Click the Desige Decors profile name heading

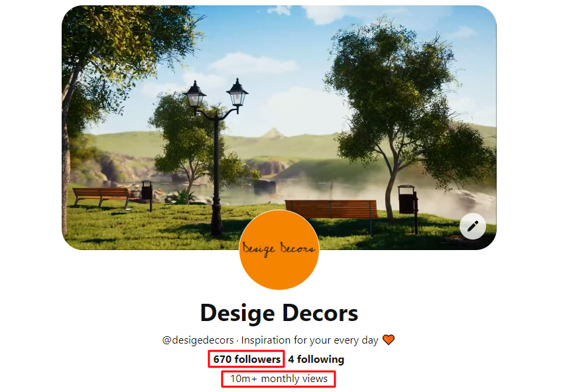(279, 313)
